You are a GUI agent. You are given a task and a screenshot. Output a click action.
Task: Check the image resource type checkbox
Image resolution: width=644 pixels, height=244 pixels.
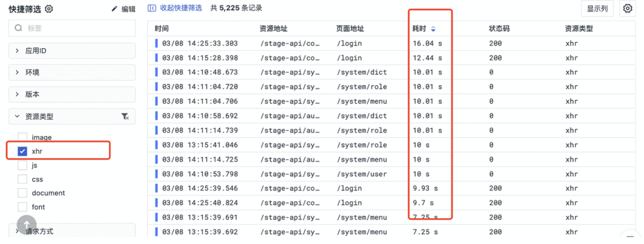pos(23,137)
